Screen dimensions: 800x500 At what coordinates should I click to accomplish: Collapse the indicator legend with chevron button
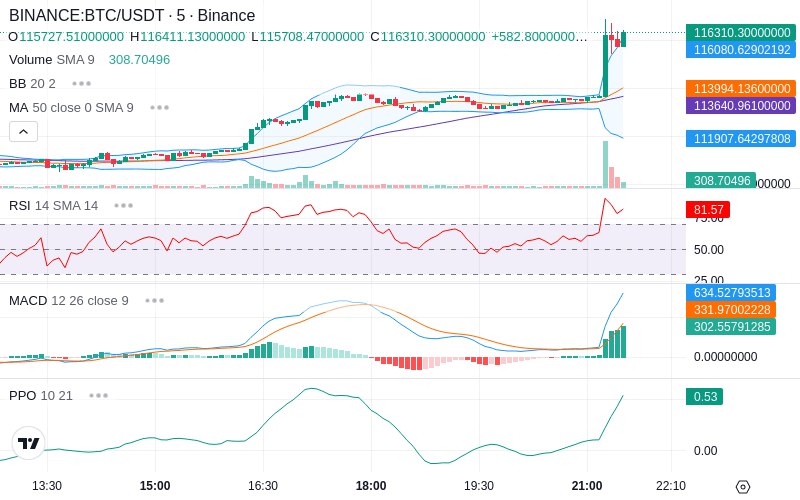[23, 132]
